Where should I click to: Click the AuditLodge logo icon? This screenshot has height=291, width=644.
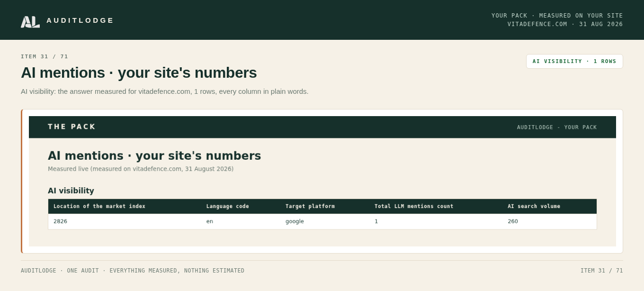[x=30, y=22]
